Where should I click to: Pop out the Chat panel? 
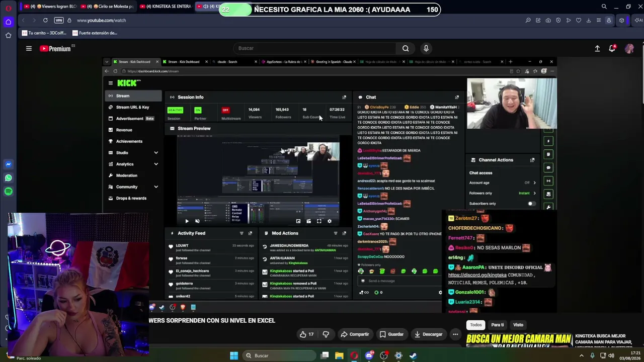point(457,97)
